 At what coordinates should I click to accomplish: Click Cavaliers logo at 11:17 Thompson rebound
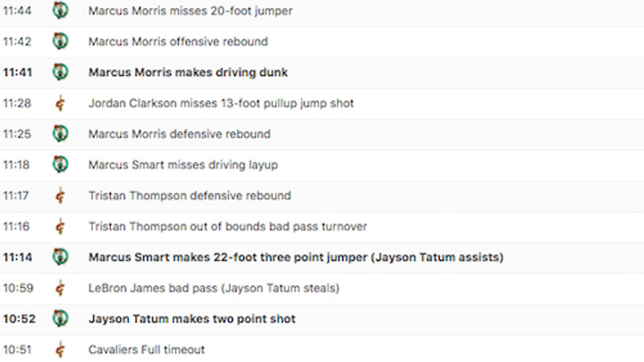(x=61, y=196)
